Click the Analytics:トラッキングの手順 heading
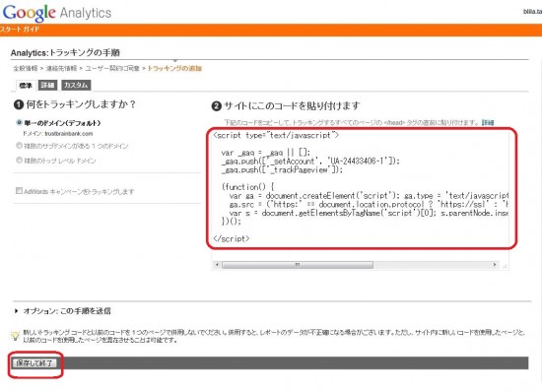The image size is (542, 392). [65, 53]
